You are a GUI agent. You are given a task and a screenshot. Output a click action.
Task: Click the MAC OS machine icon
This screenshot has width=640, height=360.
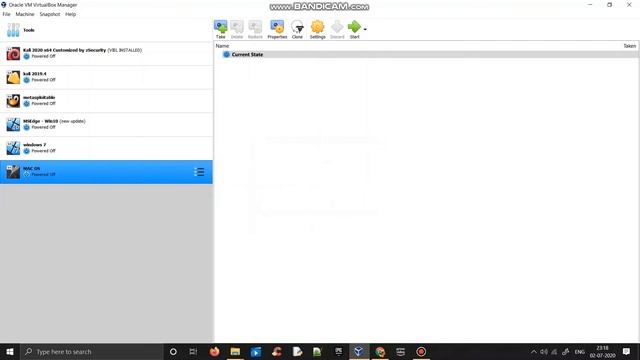[x=13, y=172]
